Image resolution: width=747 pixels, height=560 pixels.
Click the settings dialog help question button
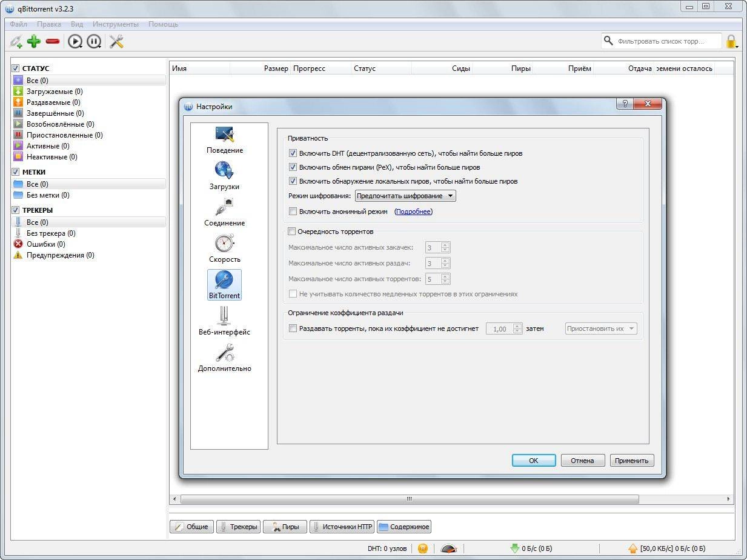coord(625,104)
